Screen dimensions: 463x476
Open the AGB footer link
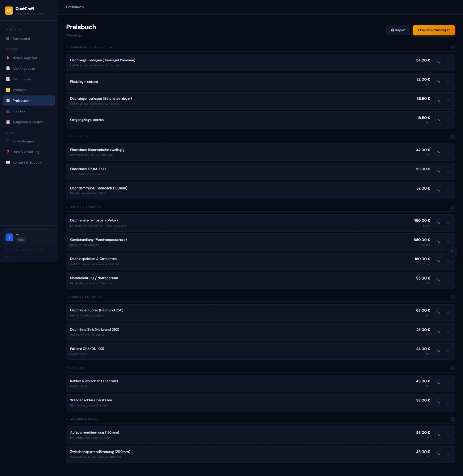pos(42,250)
